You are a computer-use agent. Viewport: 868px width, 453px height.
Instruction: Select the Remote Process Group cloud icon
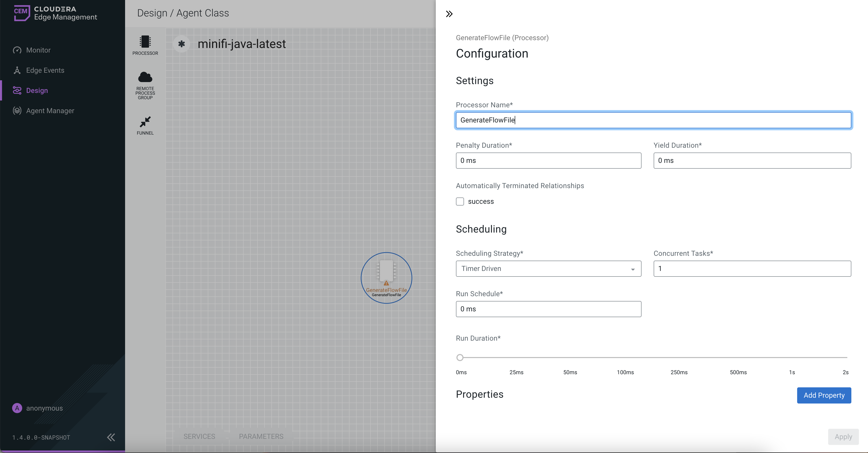click(145, 78)
